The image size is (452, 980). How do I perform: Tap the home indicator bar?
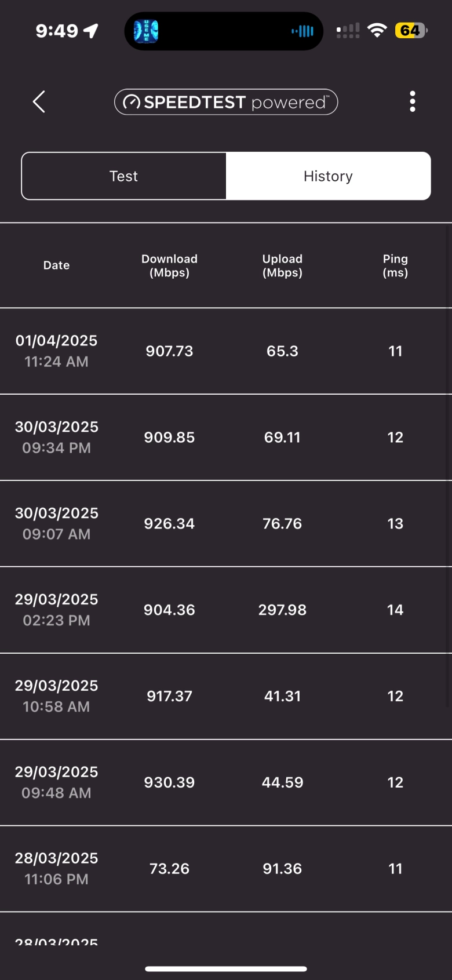[x=226, y=968]
